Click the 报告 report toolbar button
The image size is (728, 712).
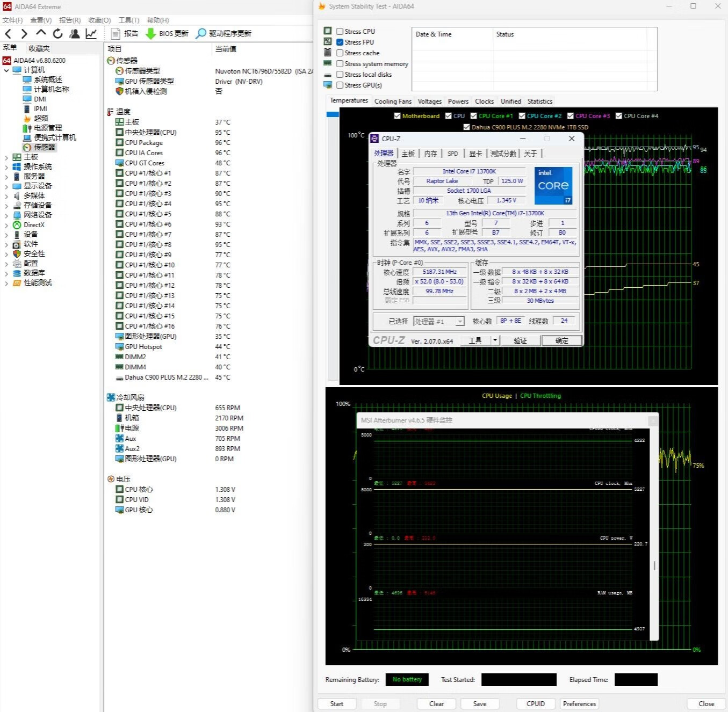125,33
